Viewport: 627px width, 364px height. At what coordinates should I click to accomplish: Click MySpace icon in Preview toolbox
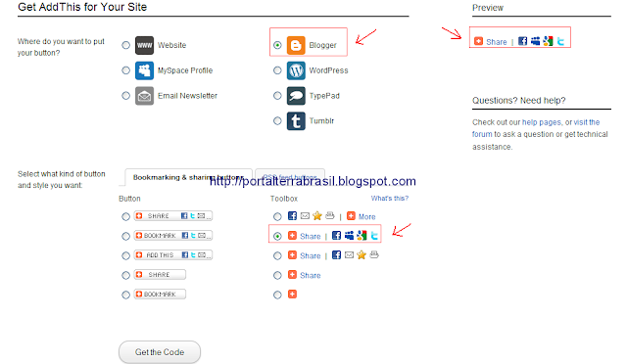[x=536, y=41]
